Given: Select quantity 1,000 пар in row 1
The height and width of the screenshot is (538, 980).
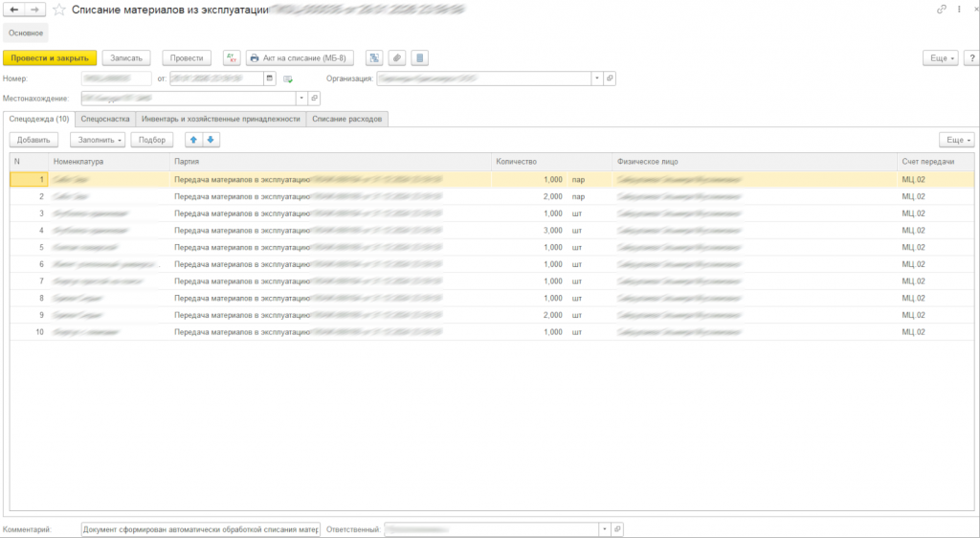Looking at the screenshot, I should (x=551, y=179).
